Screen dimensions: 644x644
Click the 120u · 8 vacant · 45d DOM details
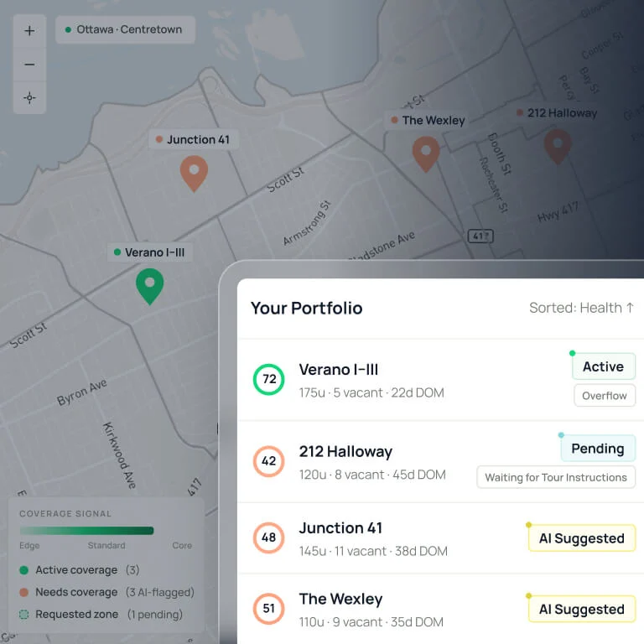pyautogui.click(x=372, y=475)
